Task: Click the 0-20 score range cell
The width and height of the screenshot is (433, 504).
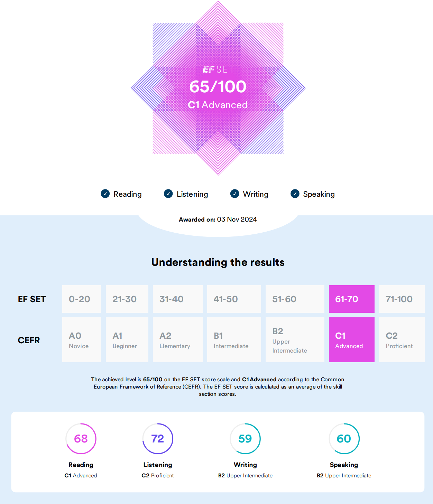Action: (82, 299)
